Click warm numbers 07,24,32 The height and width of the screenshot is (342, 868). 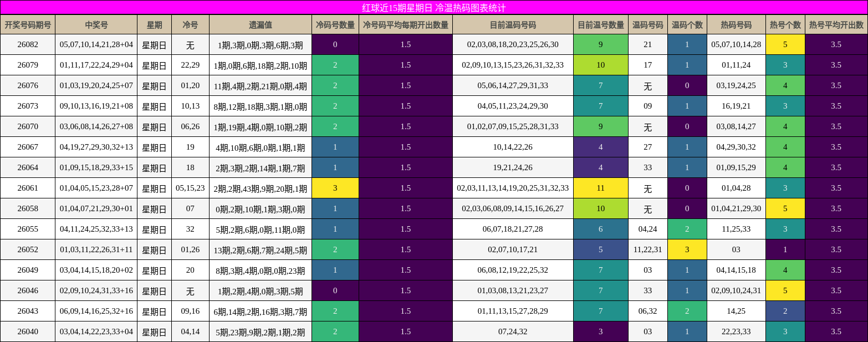[513, 331]
